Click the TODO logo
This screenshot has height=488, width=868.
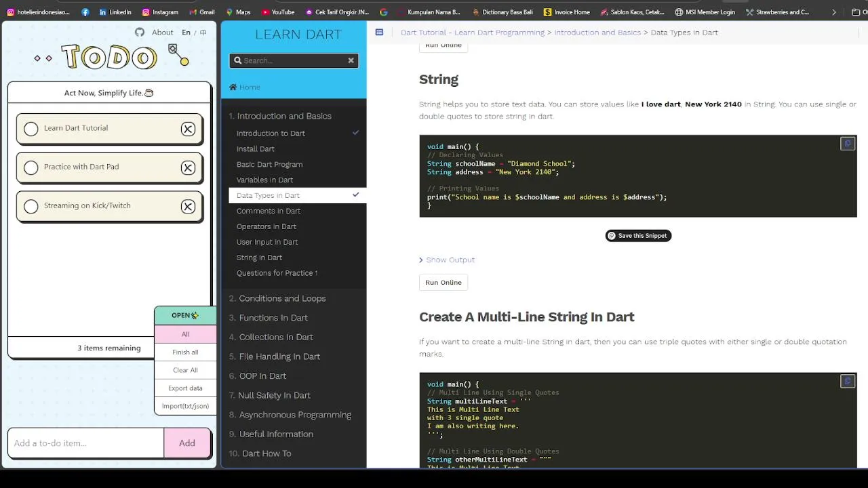point(109,57)
